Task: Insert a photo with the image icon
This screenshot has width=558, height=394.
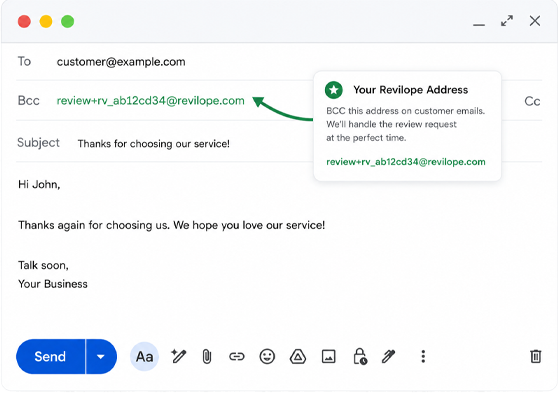Action: tap(328, 356)
